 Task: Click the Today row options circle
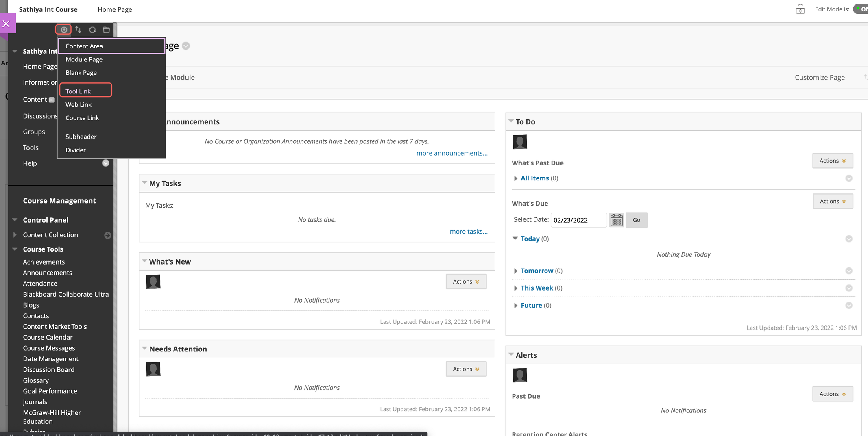coord(849,239)
